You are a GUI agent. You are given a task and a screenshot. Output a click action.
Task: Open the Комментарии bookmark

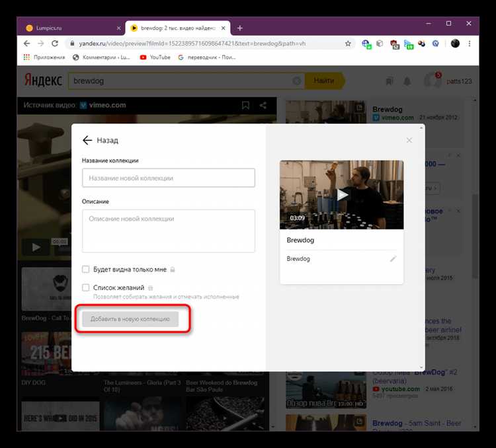tap(101, 57)
